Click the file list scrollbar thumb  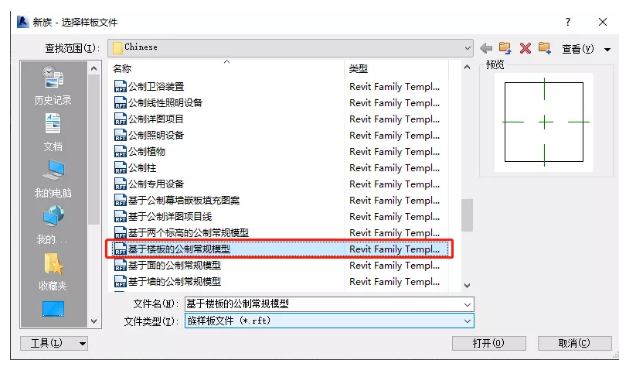(x=467, y=215)
